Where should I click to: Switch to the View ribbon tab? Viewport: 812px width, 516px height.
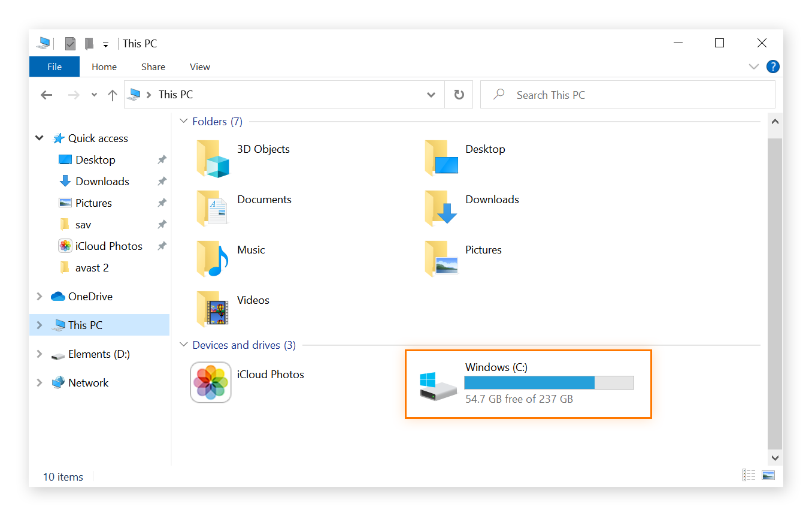[x=199, y=67]
